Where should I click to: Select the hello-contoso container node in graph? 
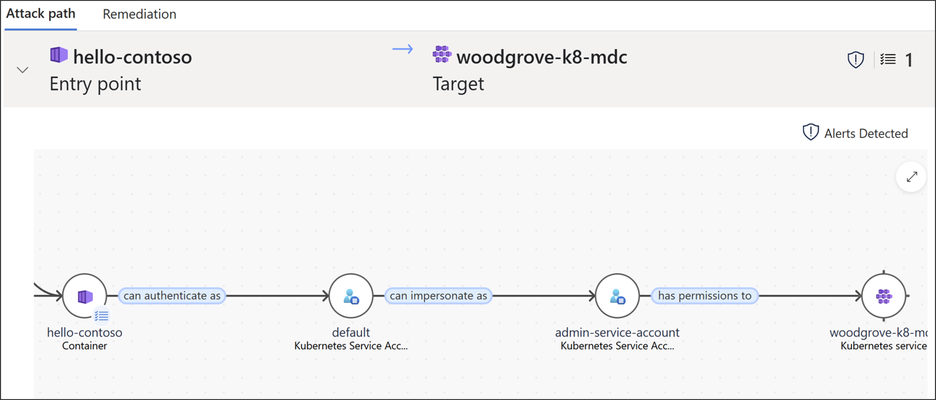click(85, 296)
